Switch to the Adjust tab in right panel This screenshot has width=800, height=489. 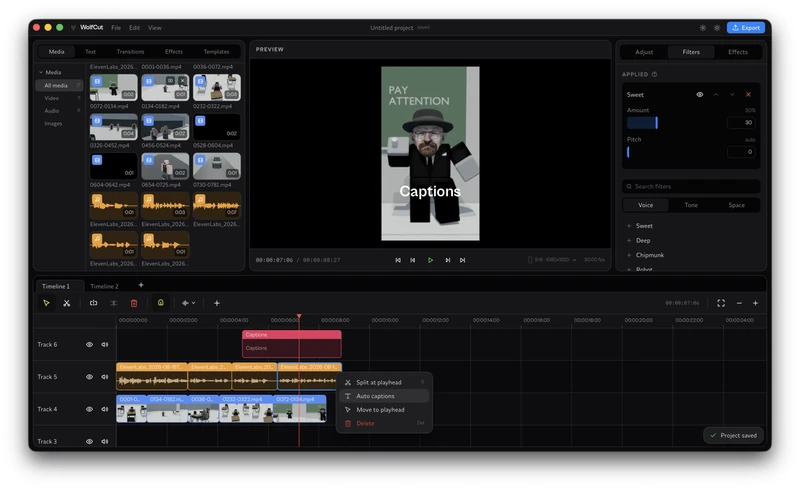(644, 52)
